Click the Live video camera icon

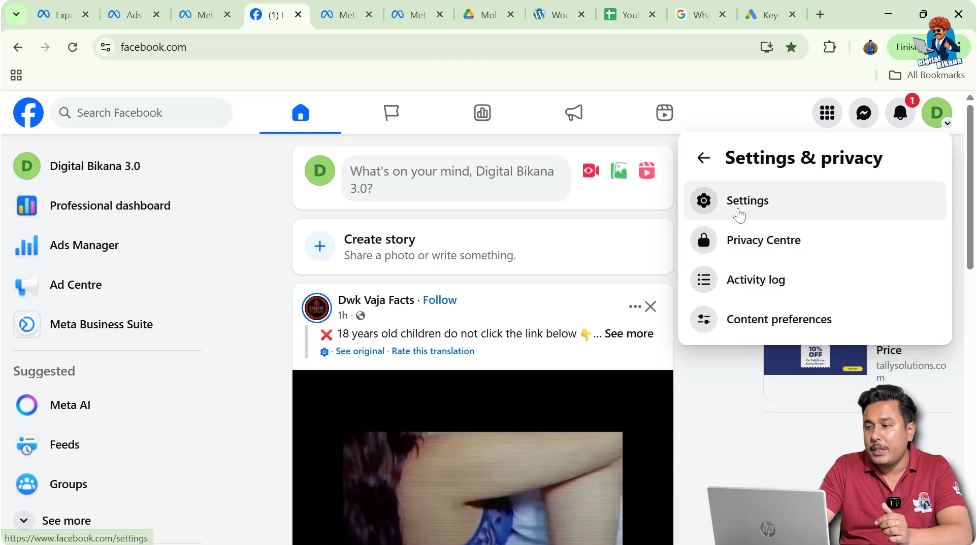(591, 171)
